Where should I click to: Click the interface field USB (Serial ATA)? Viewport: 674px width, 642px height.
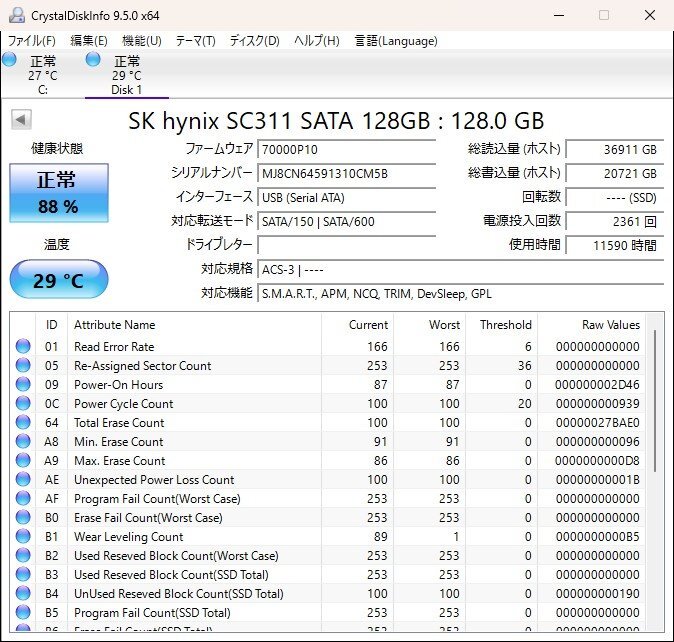click(346, 198)
